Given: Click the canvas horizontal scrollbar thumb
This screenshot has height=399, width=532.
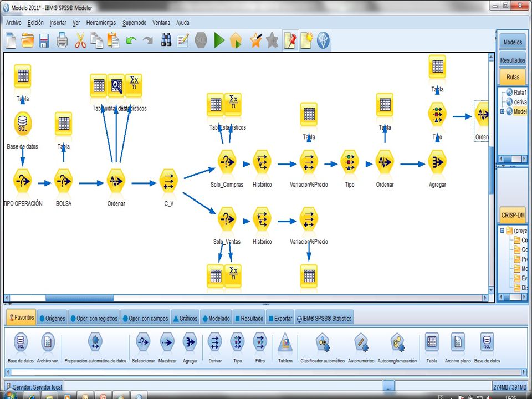Looking at the screenshot, I should click(79, 298).
